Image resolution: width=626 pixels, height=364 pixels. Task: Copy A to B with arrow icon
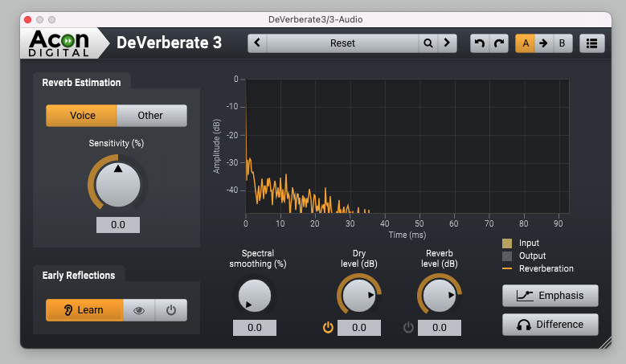tap(543, 43)
